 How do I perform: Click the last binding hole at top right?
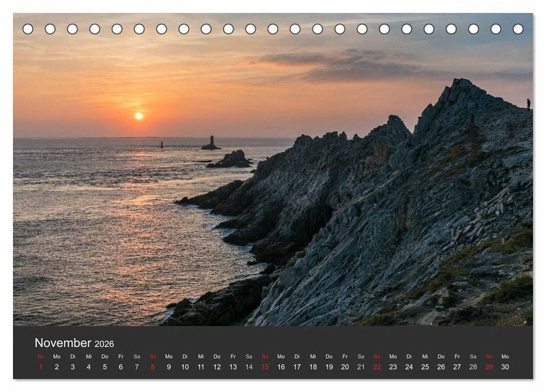518,29
